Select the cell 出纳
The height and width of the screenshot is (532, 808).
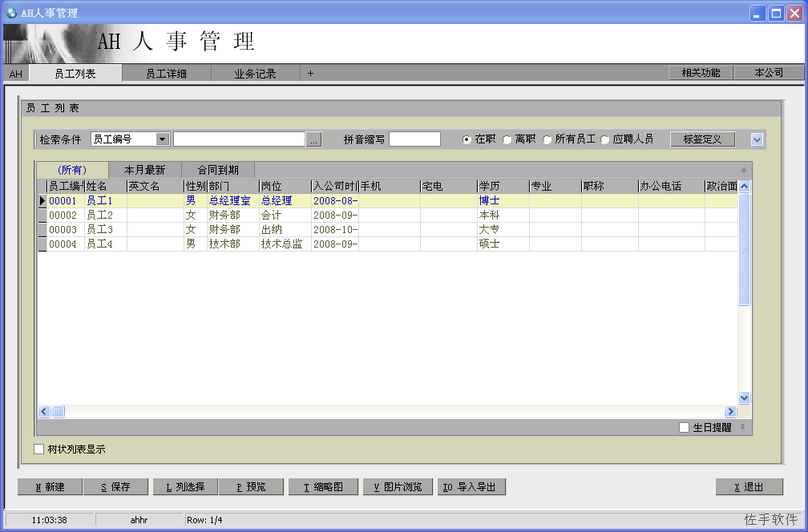[285, 230]
